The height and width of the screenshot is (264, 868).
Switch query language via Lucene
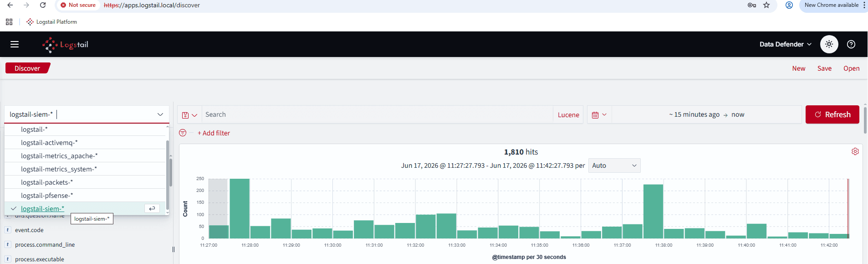point(568,115)
